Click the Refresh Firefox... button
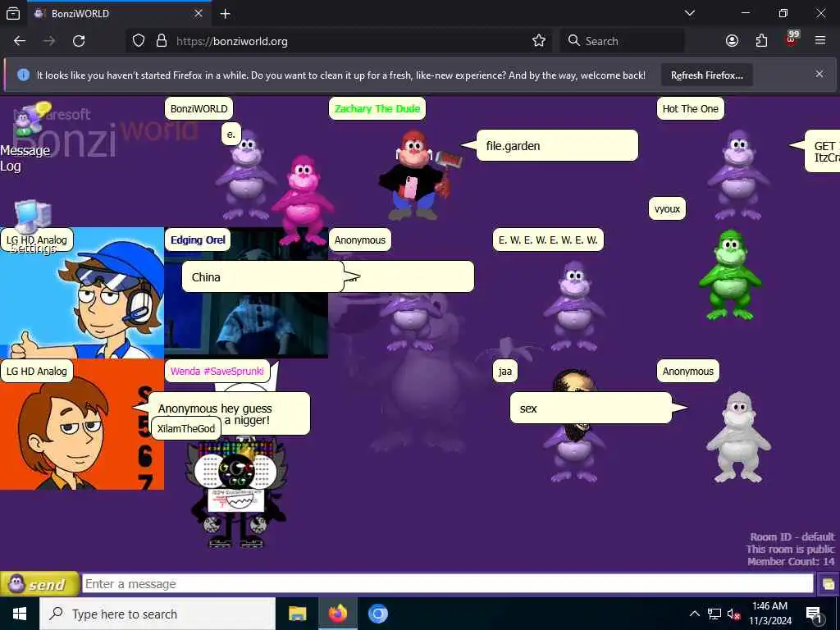Viewport: 840px width, 630px height. tap(706, 75)
